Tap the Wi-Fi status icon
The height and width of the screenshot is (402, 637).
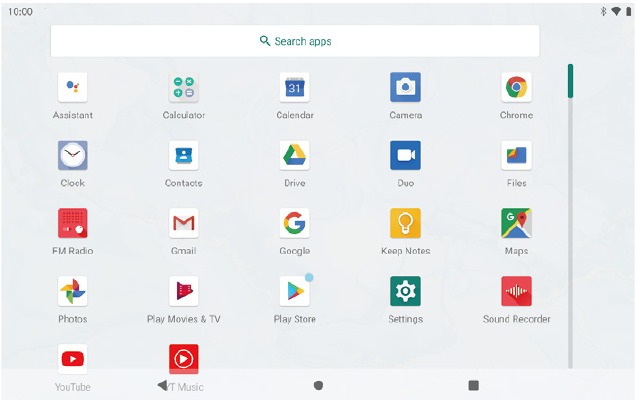(616, 11)
